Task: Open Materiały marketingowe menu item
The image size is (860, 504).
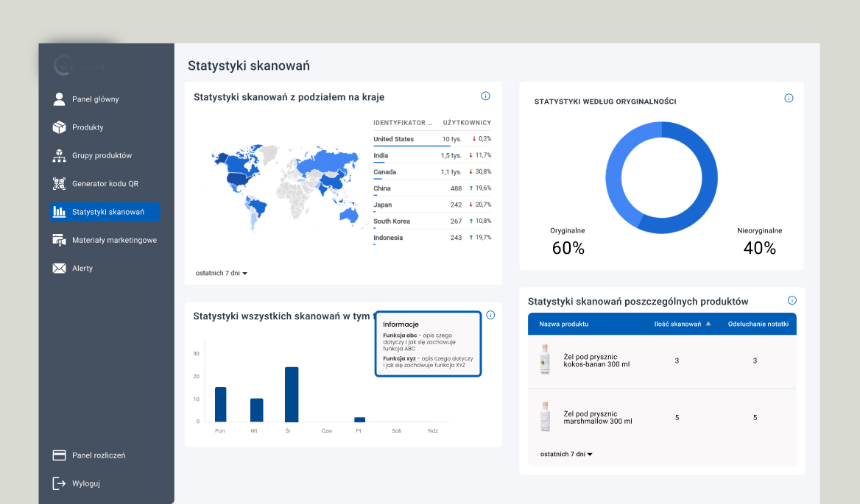Action: pyautogui.click(x=114, y=240)
